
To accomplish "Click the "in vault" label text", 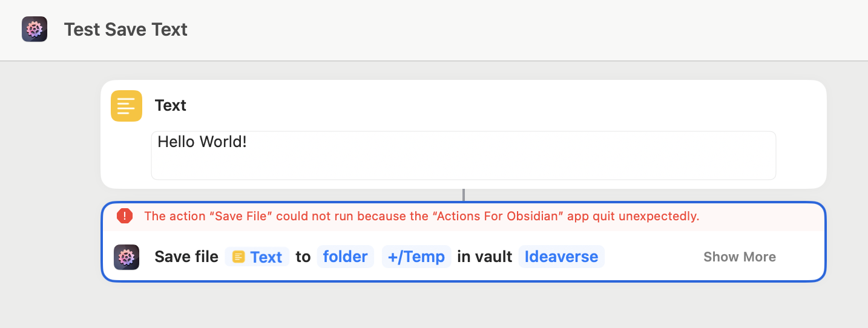I will 485,257.
